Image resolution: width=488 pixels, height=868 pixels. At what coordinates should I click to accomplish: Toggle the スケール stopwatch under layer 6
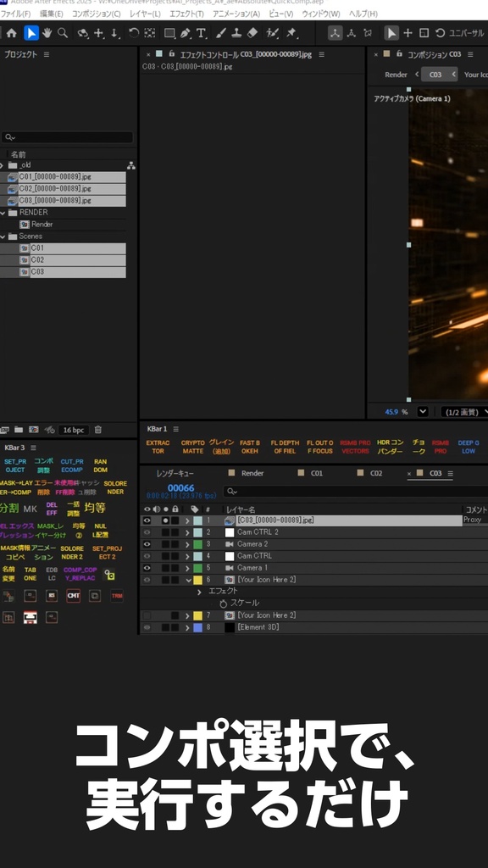224,604
